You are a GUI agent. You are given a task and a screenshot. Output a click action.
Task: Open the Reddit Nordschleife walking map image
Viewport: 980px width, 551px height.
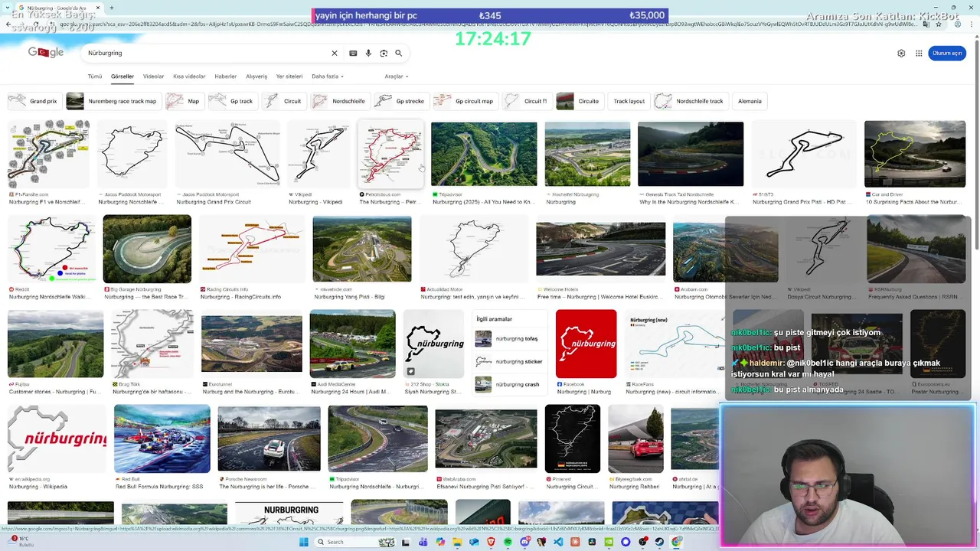pyautogui.click(x=52, y=249)
